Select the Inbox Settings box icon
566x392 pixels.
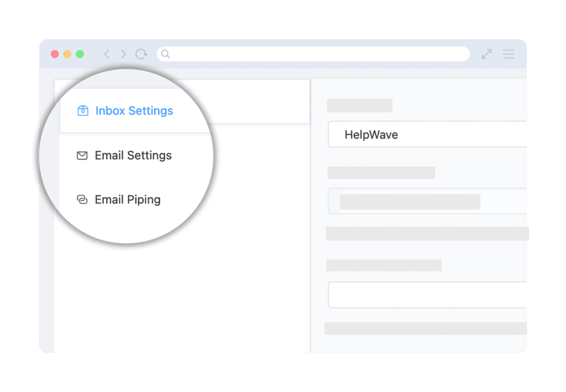82,111
